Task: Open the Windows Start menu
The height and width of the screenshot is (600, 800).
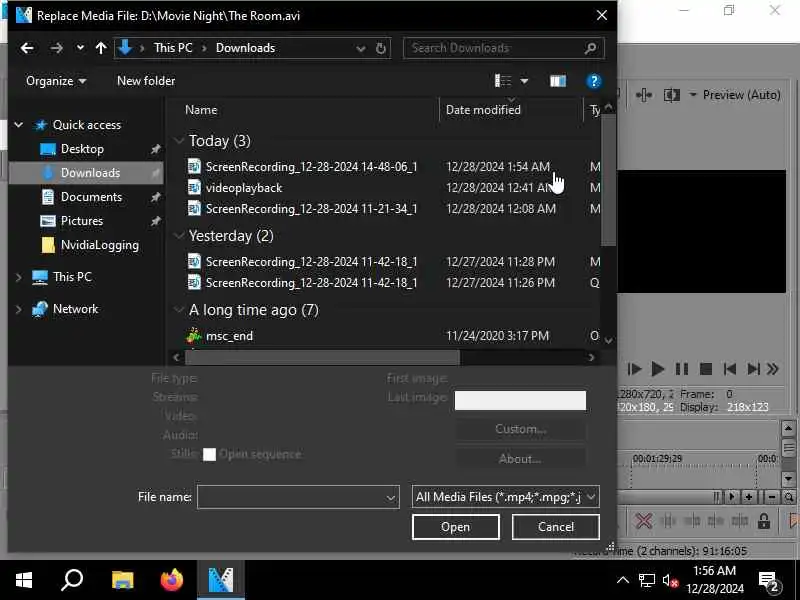Action: pos(24,580)
